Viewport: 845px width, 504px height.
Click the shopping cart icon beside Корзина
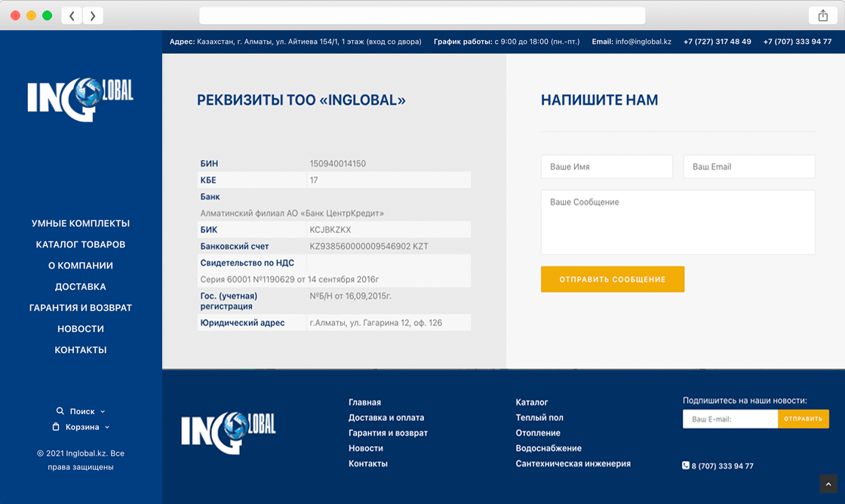tap(56, 427)
